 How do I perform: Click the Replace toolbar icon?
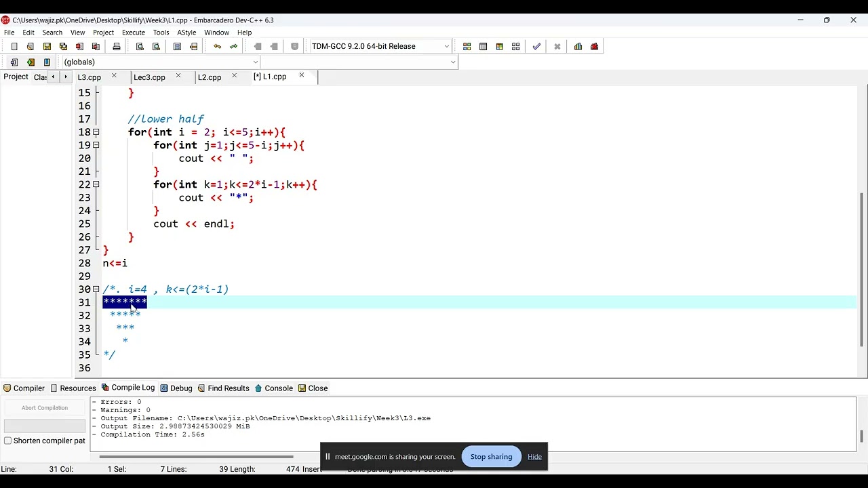(x=156, y=46)
